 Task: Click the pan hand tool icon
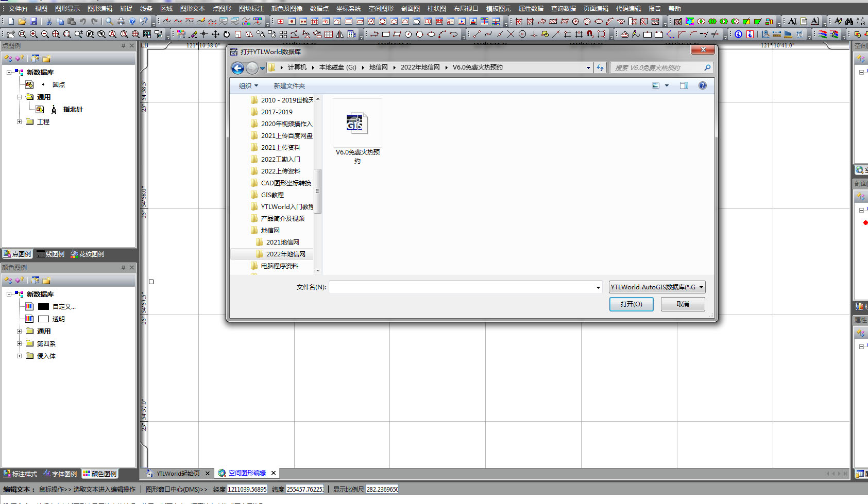point(10,34)
